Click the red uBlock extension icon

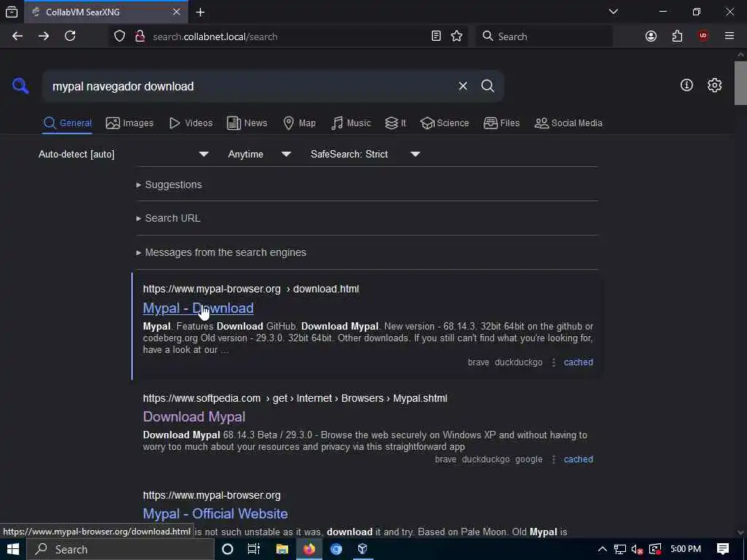(703, 36)
